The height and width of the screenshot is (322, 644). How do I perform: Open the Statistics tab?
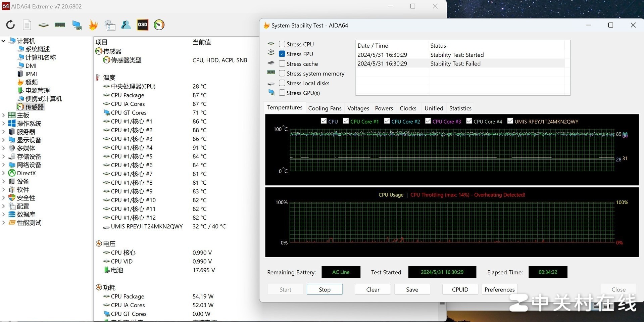[460, 108]
